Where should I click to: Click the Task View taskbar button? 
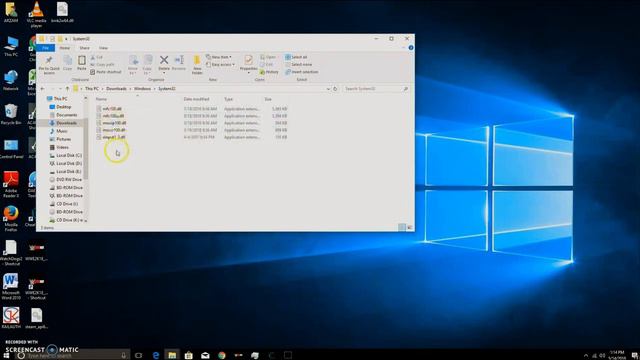tap(138, 355)
